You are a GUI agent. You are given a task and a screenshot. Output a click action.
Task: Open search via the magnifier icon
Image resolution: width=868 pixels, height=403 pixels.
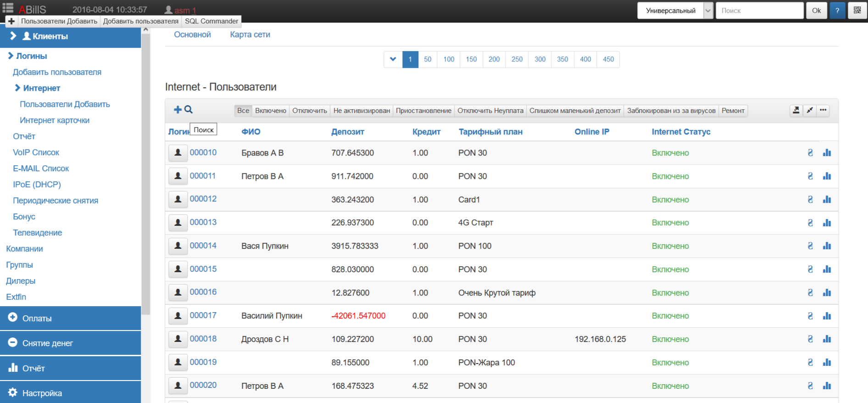[189, 110]
